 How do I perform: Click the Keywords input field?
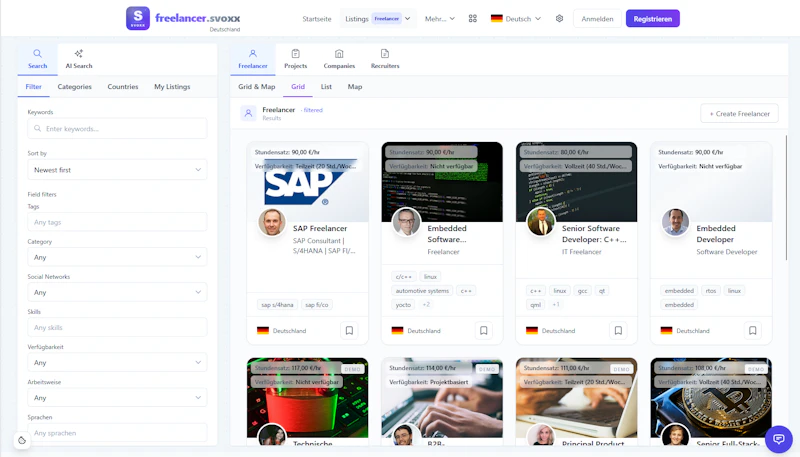(117, 129)
